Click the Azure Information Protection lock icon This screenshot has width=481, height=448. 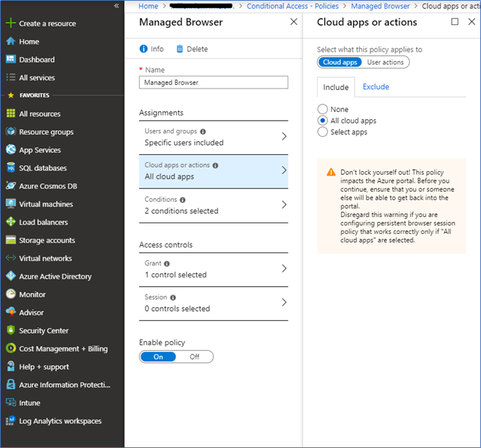point(11,385)
